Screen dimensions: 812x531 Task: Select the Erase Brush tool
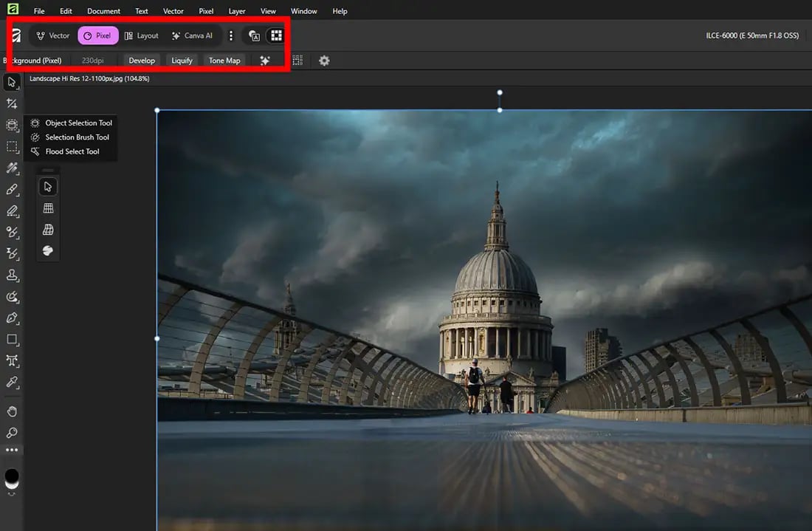[x=12, y=210]
